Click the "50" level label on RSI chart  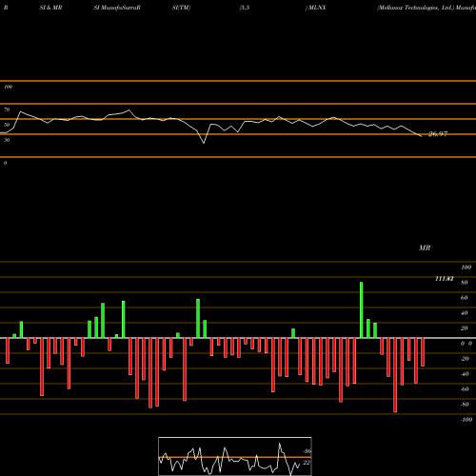tap(7, 125)
